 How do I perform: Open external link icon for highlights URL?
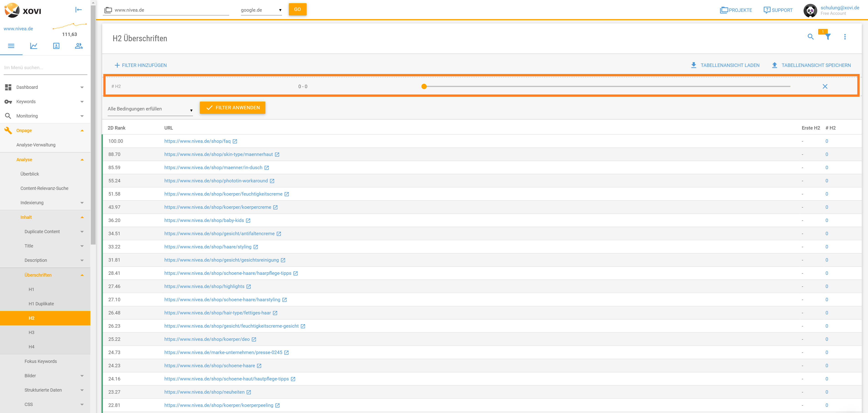pos(249,287)
